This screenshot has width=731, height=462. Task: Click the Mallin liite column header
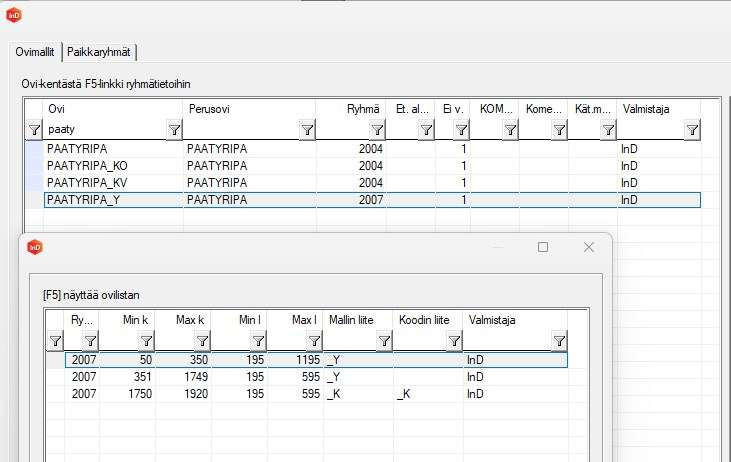[358, 320]
